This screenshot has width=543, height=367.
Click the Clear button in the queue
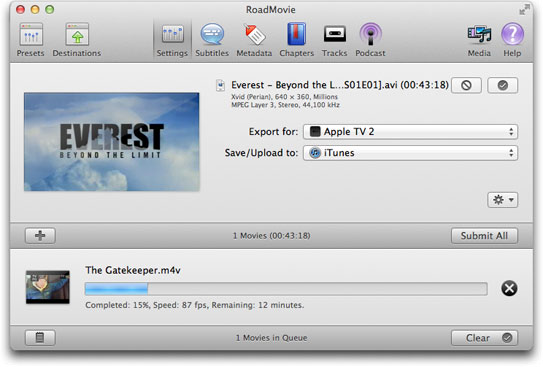(484, 338)
